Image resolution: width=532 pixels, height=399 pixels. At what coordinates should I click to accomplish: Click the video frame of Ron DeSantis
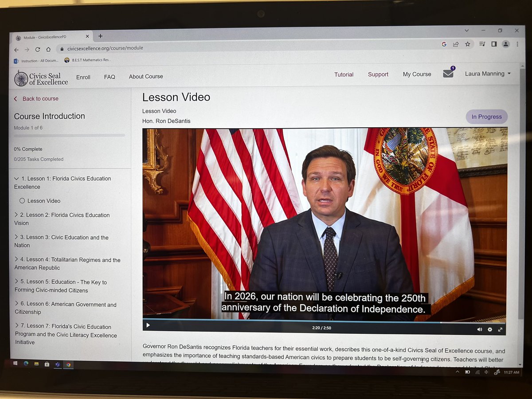(x=324, y=224)
